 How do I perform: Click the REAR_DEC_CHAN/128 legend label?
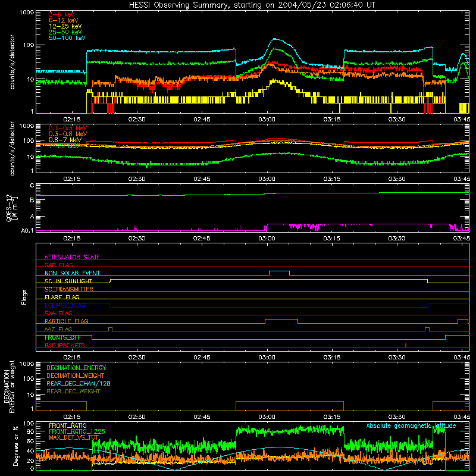tap(79, 383)
